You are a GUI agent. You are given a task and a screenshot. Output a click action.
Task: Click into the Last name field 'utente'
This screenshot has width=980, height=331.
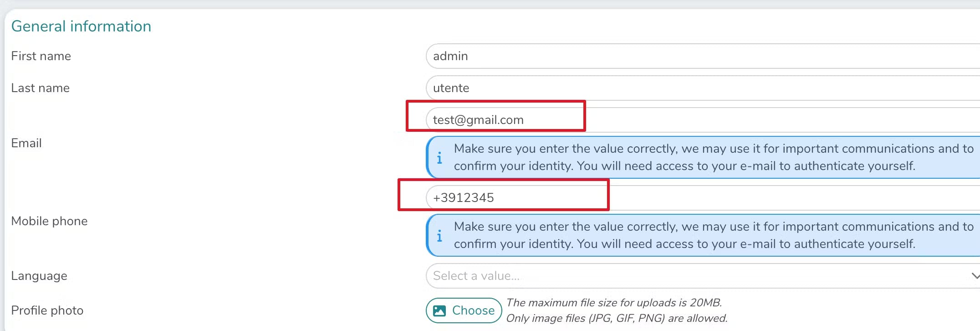tap(683, 88)
